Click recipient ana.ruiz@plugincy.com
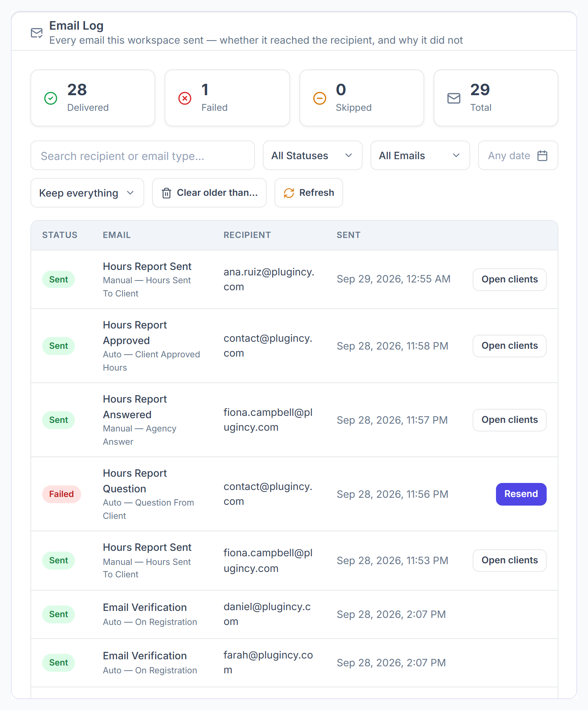The width and height of the screenshot is (588, 710). 269,279
